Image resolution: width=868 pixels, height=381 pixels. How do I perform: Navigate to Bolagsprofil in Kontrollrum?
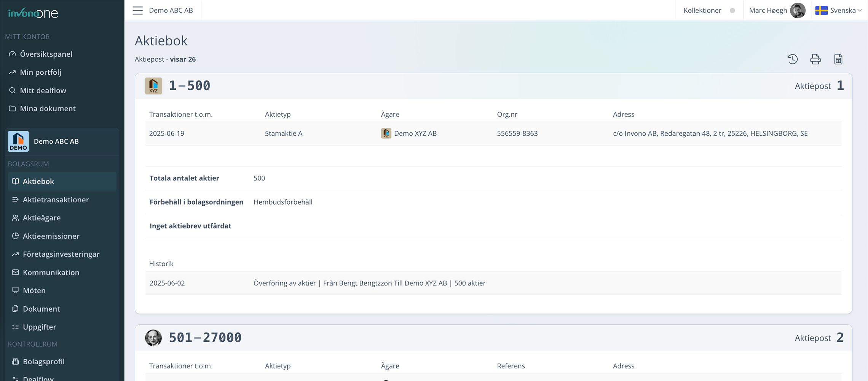[x=43, y=362]
